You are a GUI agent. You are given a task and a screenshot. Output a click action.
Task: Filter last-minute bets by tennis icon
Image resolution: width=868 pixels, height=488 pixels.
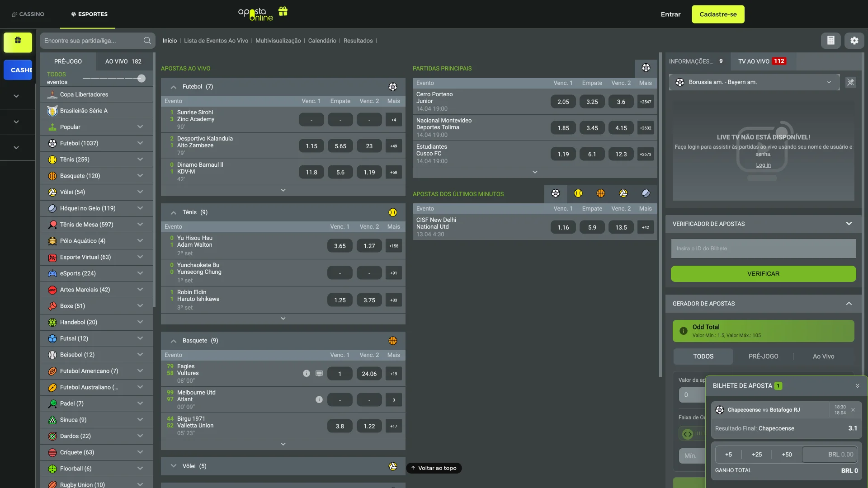[578, 193]
